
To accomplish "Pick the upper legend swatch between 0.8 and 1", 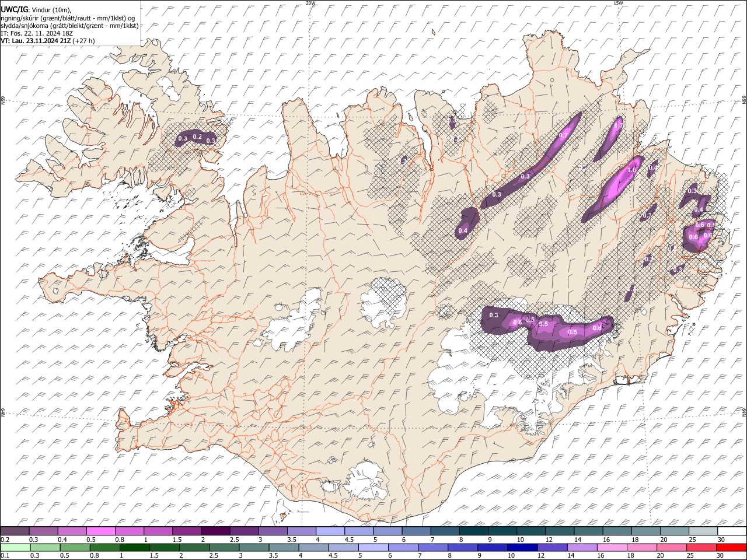I will point(130,531).
